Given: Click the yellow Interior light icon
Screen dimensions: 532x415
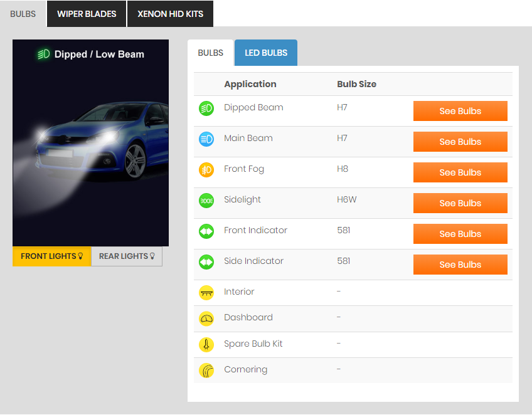Looking at the screenshot, I should 206,293.
